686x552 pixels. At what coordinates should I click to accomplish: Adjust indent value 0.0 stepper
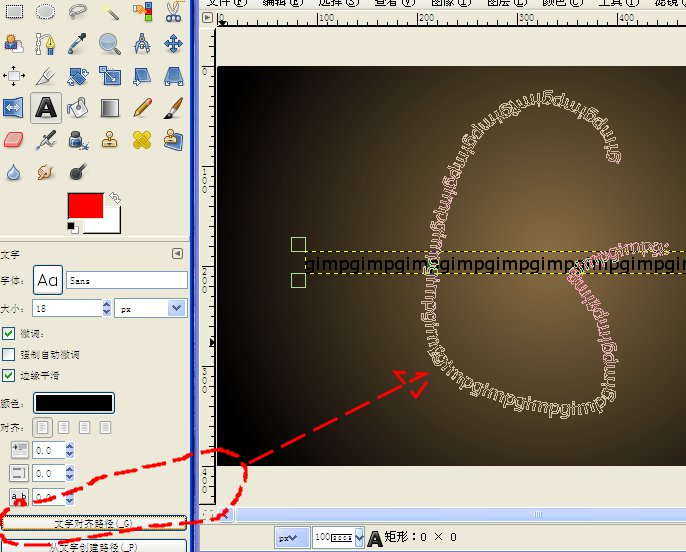[70, 450]
